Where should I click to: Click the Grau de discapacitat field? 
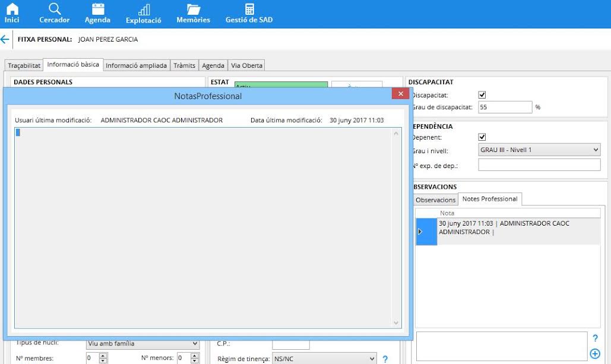click(505, 107)
